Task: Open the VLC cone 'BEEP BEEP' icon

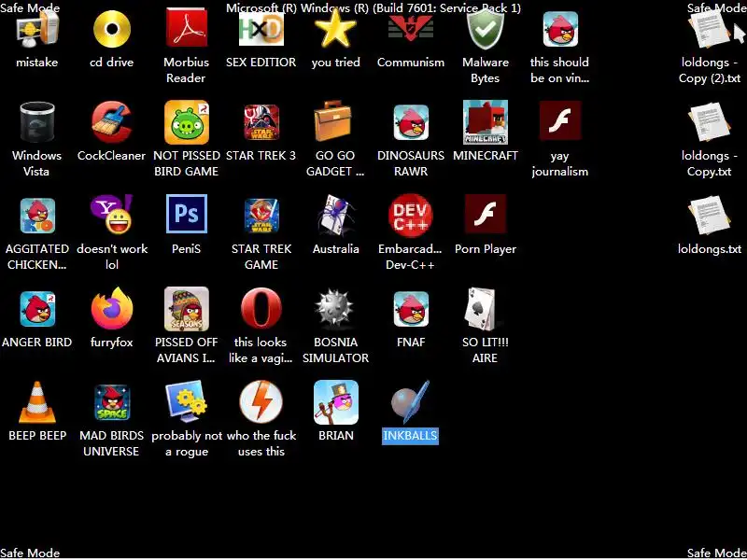Action: (x=37, y=402)
